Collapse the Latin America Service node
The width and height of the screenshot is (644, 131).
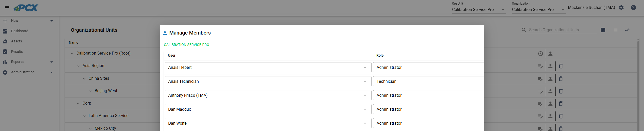(84, 116)
